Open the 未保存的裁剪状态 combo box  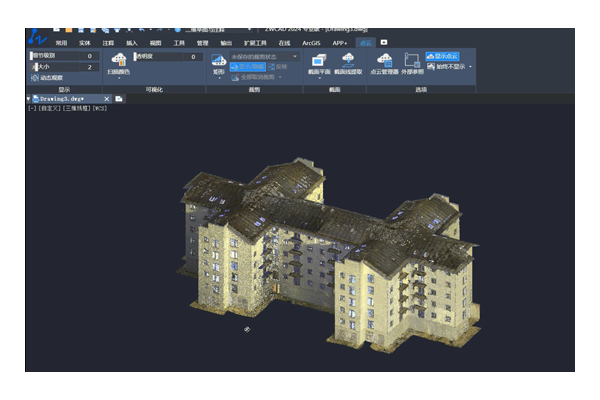(x=264, y=57)
